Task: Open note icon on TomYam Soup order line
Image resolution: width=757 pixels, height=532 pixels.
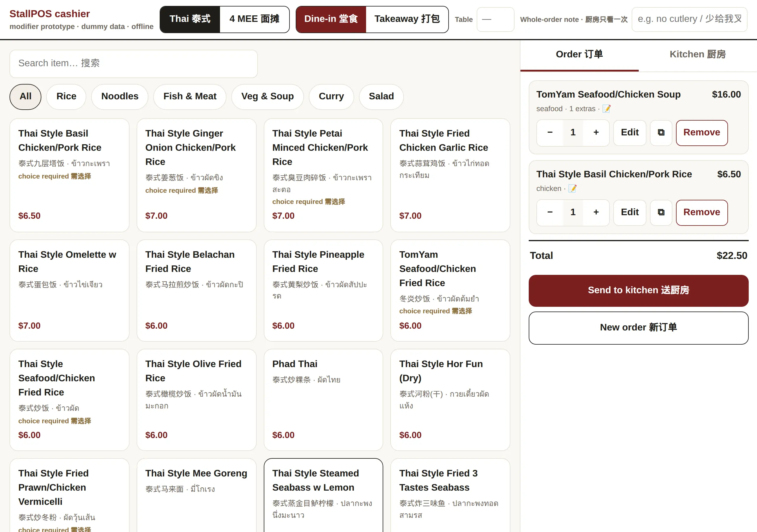Action: coord(606,109)
